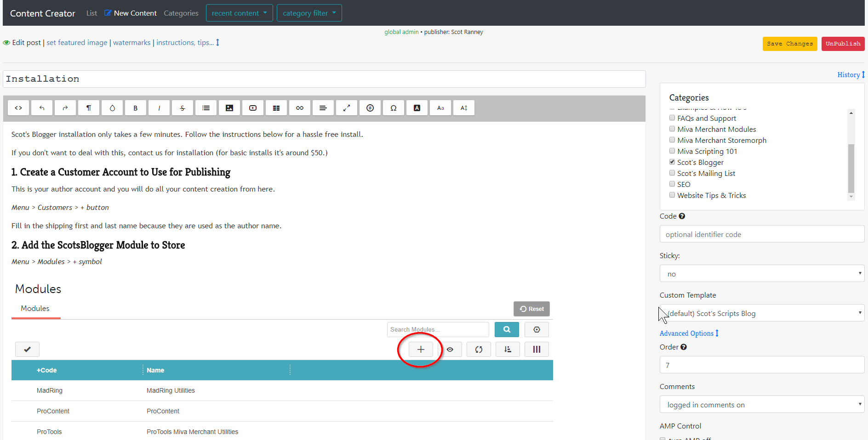Uncheck the Scot's Blogger category
This screenshot has height=440, width=868.
(x=672, y=162)
